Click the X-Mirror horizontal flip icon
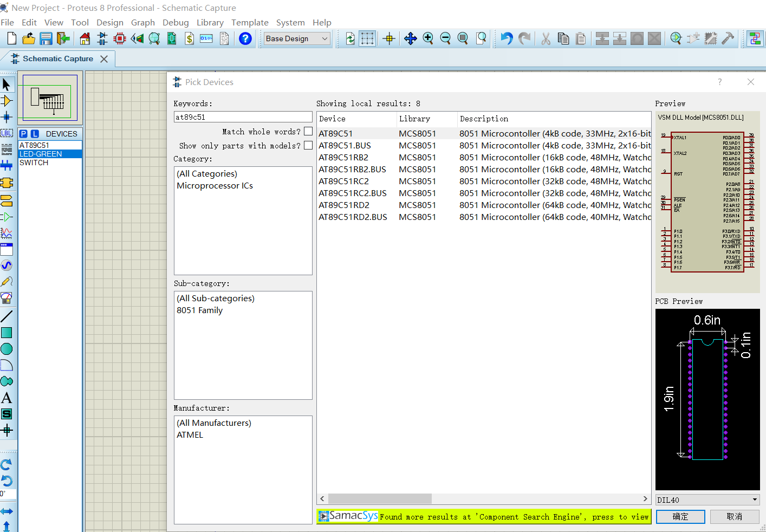The width and height of the screenshot is (766, 532). pyautogui.click(x=7, y=511)
